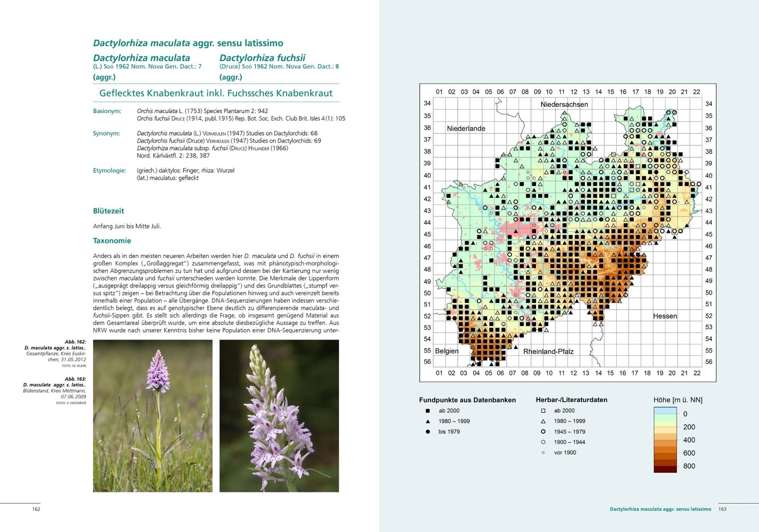Click the small circle symbol for vor 1900
Image resolution: width=759 pixels, height=532 pixels.
[x=543, y=453]
